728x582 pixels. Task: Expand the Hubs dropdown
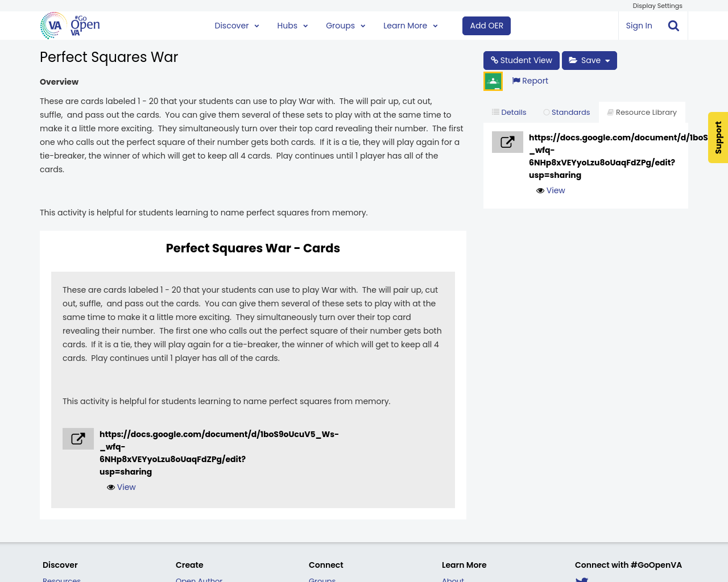coord(292,26)
